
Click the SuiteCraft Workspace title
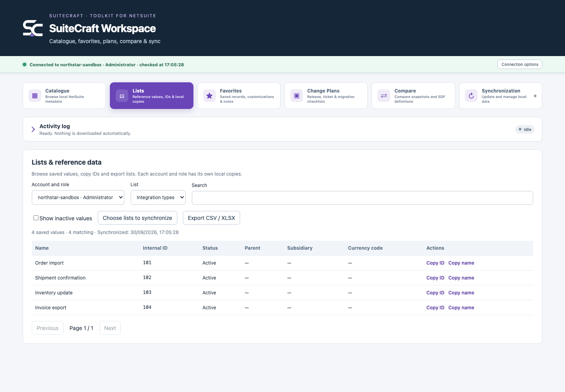click(x=102, y=28)
